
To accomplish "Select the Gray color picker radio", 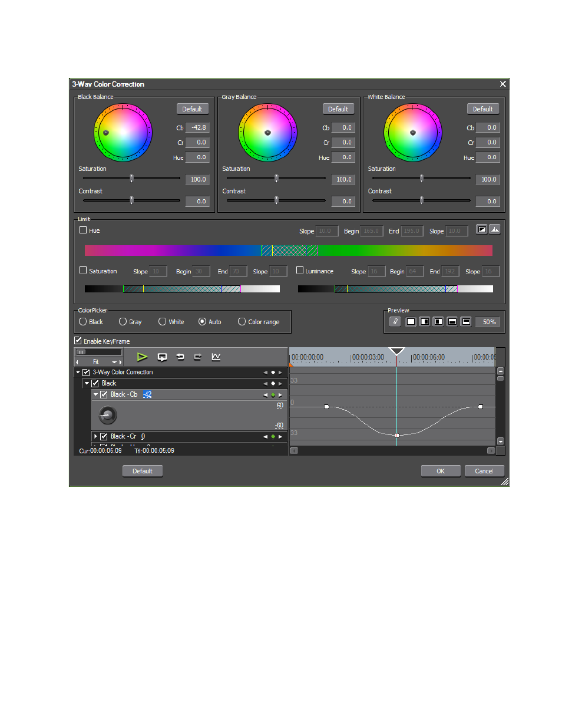I will pos(123,322).
